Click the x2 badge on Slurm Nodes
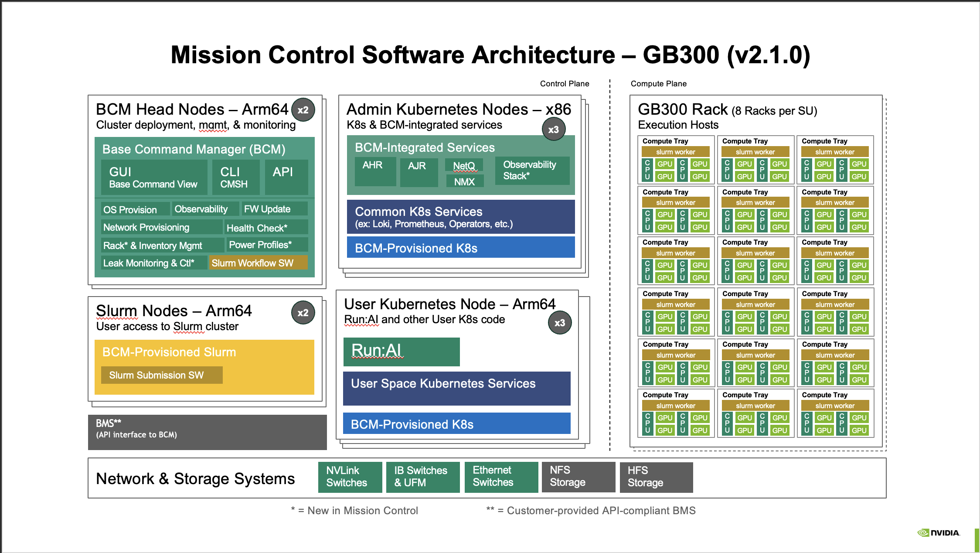 (x=303, y=313)
